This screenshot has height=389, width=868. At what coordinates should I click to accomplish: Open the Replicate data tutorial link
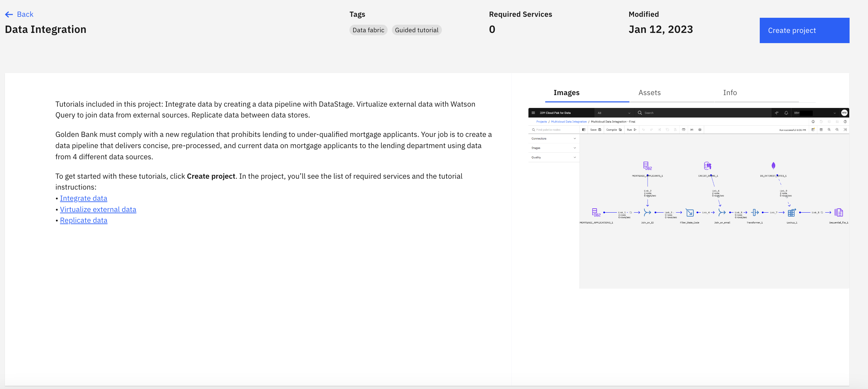tap(84, 220)
